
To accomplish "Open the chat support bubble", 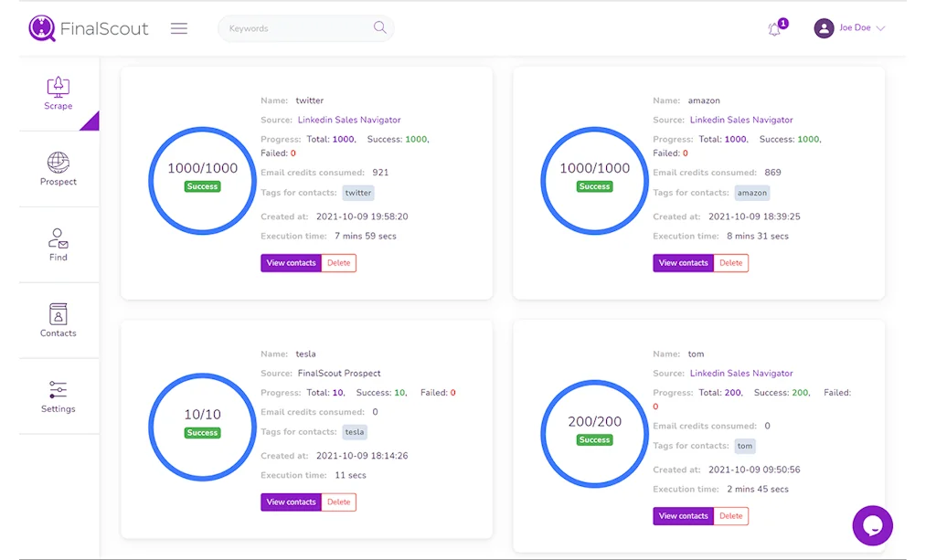I will point(872,525).
